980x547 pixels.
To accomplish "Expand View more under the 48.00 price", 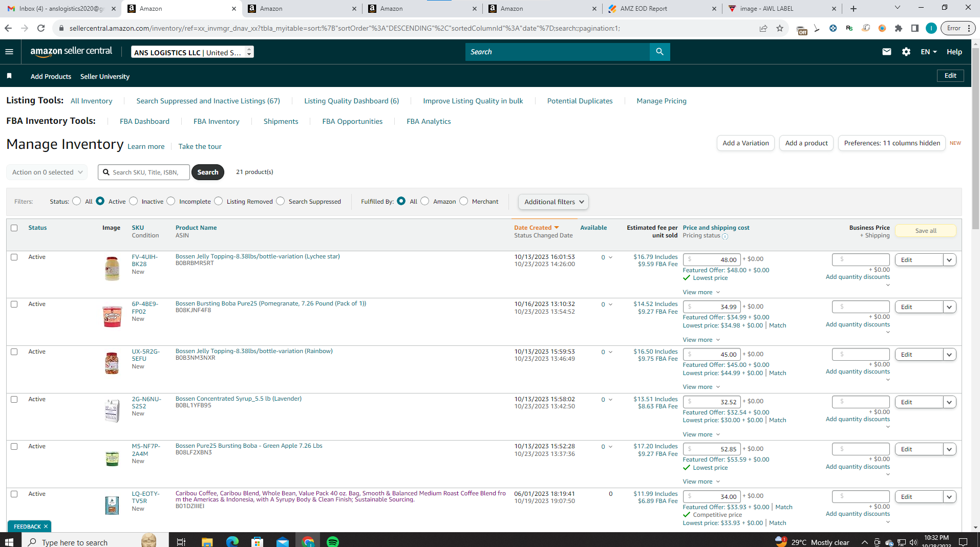I will [701, 292].
